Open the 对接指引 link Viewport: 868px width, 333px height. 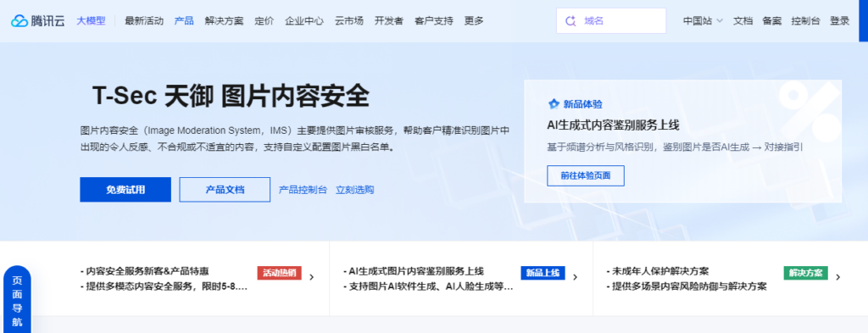click(x=784, y=147)
